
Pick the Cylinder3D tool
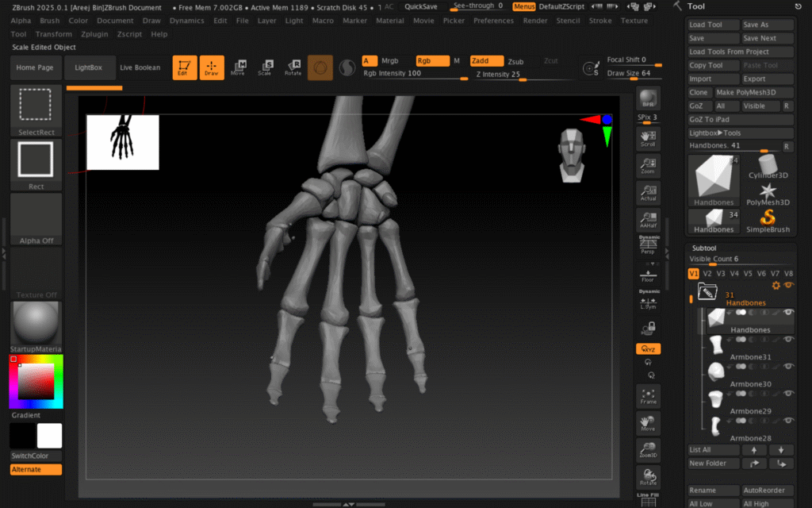point(768,167)
